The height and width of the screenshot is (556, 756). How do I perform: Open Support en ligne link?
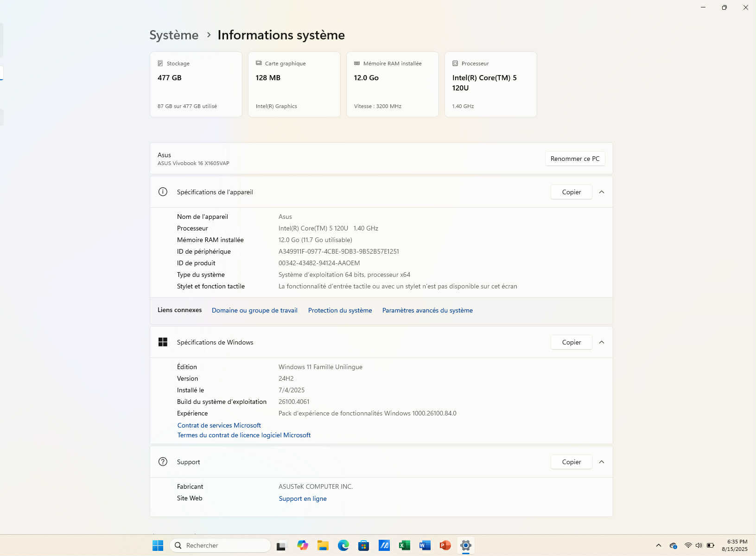click(303, 498)
